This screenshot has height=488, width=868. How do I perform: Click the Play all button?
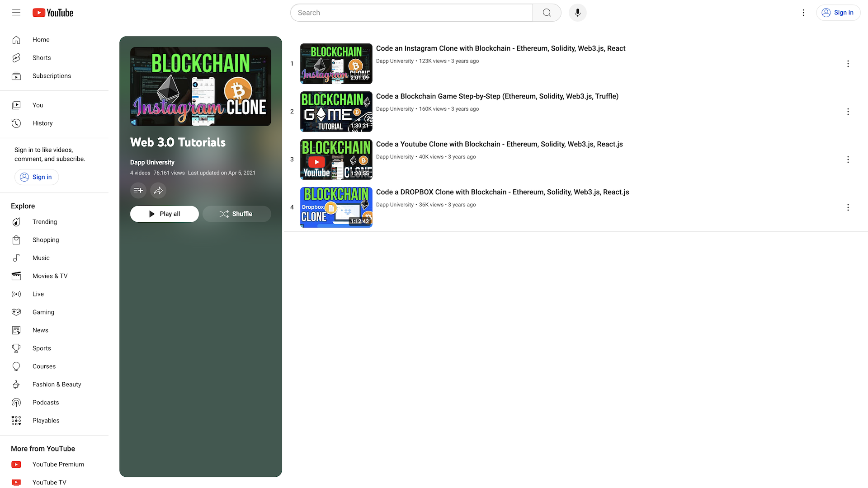165,214
